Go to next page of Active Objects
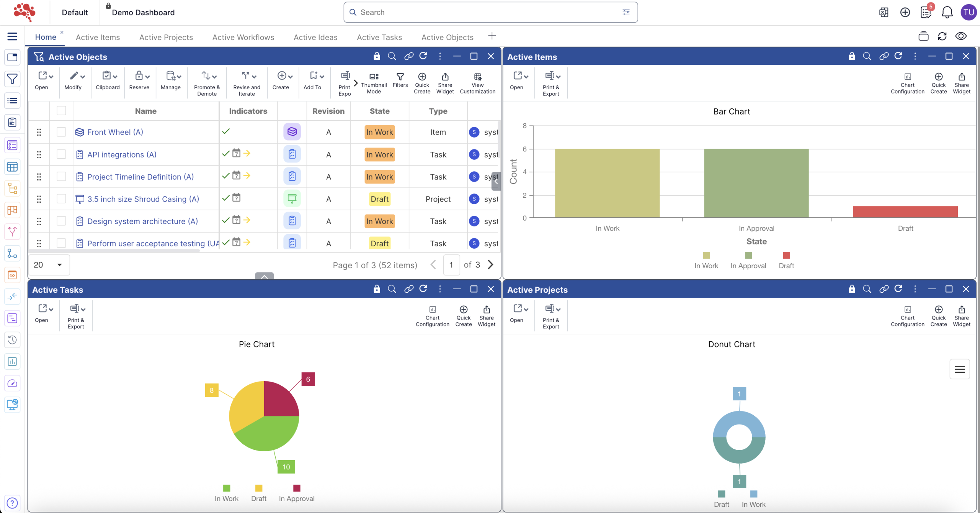 pos(491,265)
